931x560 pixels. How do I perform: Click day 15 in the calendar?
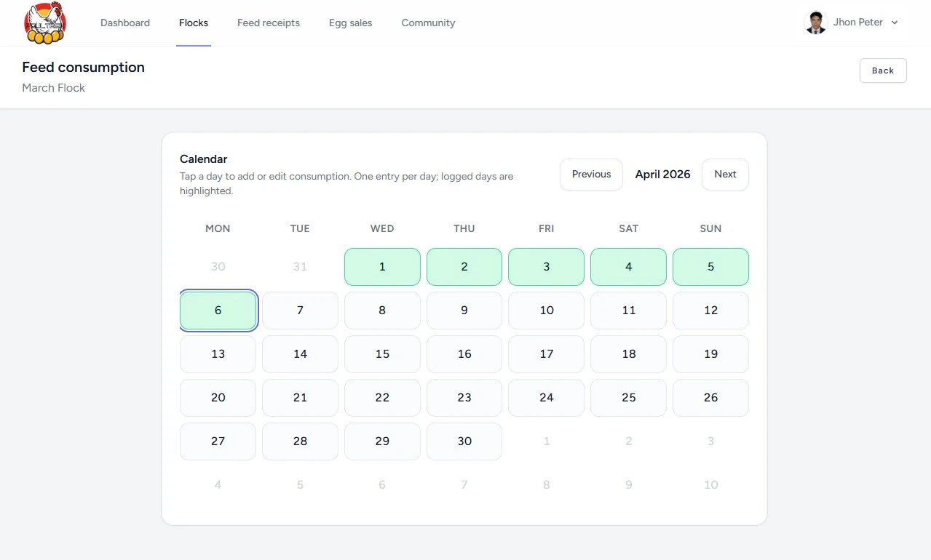(x=381, y=354)
